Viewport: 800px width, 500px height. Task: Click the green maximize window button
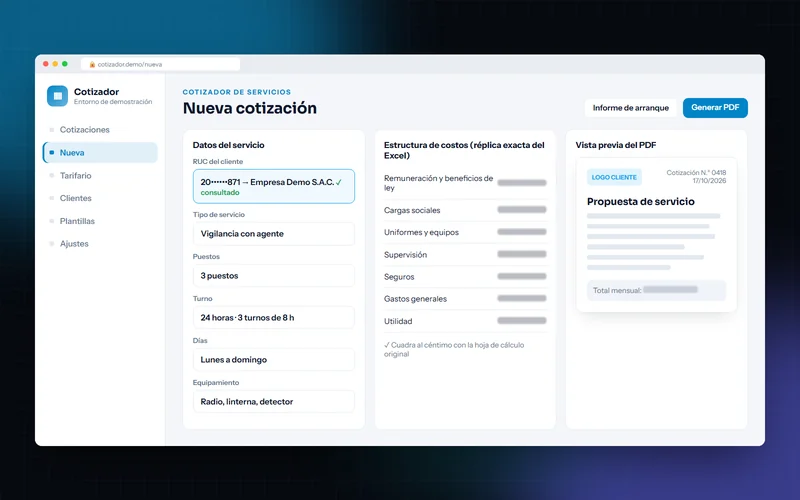(65, 64)
